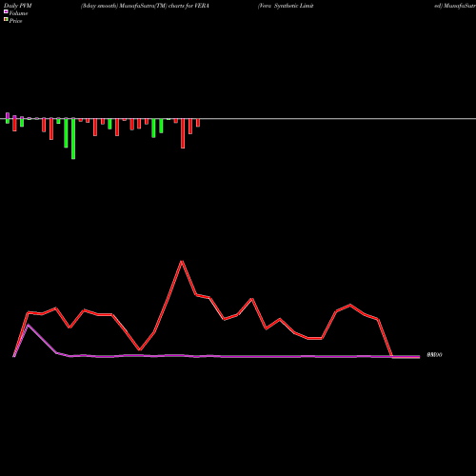476x476 pixels.
Task: Click the Volume legend color swatch
Action: point(6,11)
